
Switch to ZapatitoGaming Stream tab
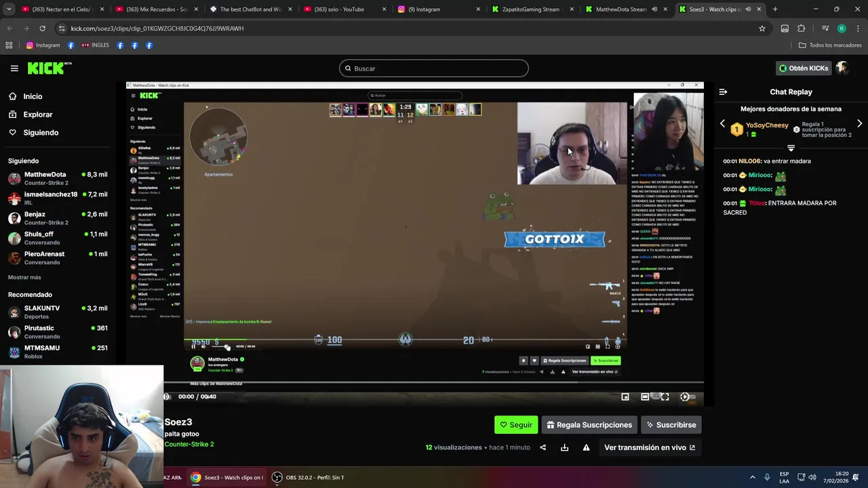tap(532, 9)
